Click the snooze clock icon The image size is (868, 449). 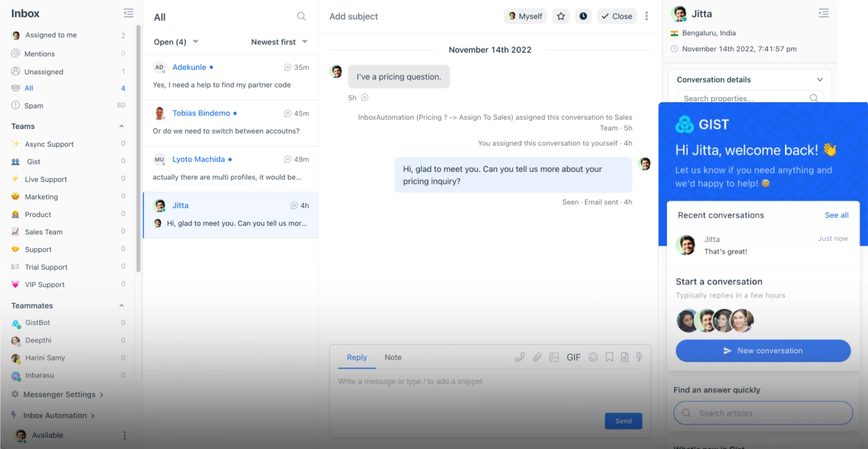[583, 16]
